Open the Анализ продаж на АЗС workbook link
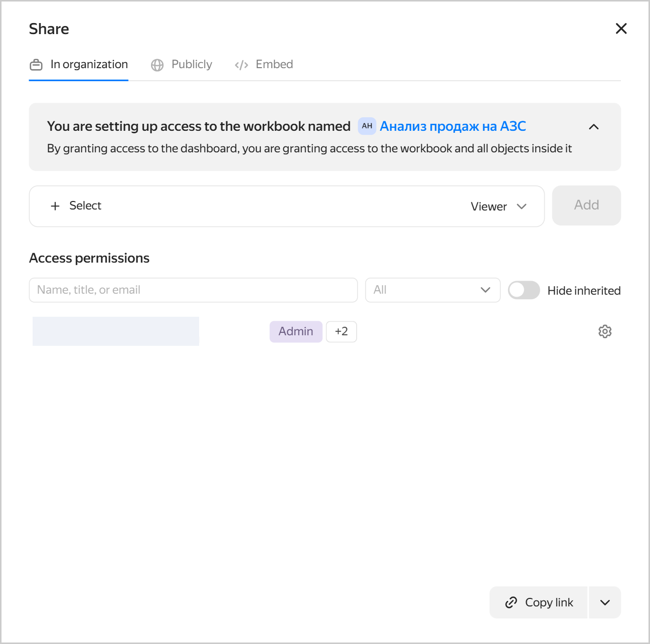 [x=453, y=126]
